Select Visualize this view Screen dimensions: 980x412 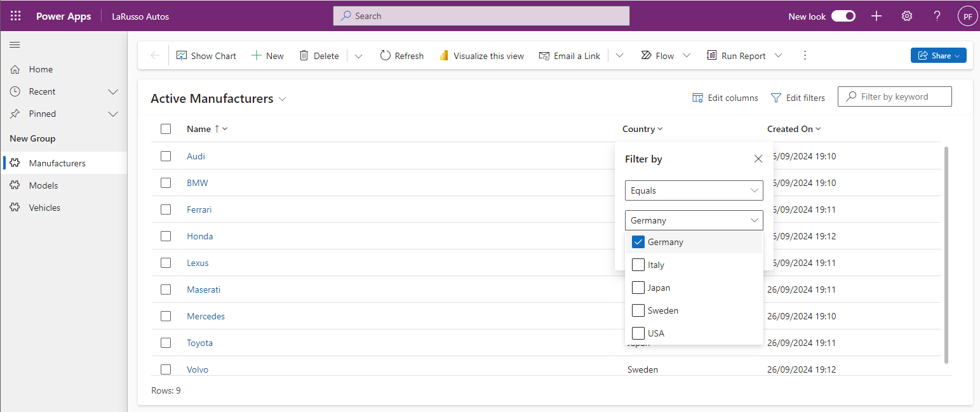coord(481,55)
